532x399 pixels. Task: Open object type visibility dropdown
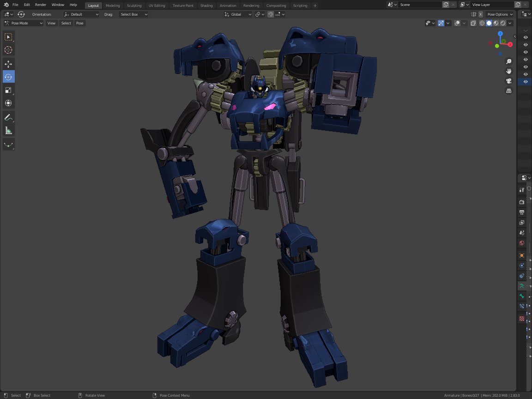click(430, 23)
